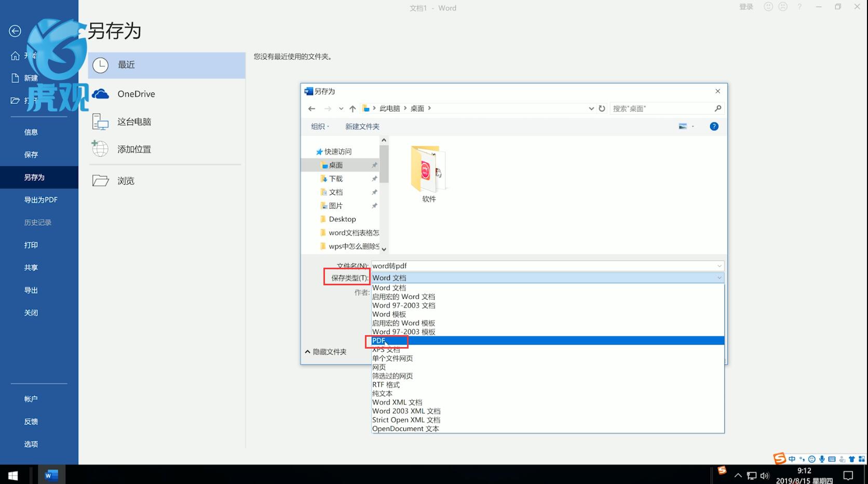Open the 信息 Info tab

point(31,132)
